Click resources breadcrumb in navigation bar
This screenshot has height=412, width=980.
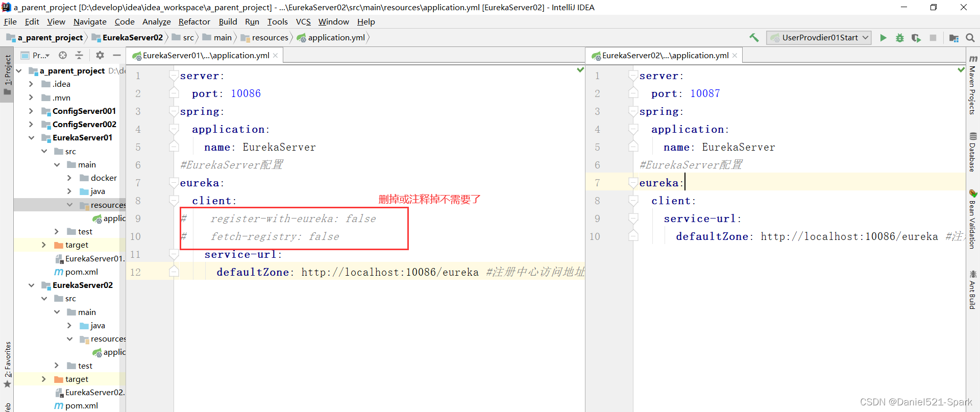click(264, 38)
